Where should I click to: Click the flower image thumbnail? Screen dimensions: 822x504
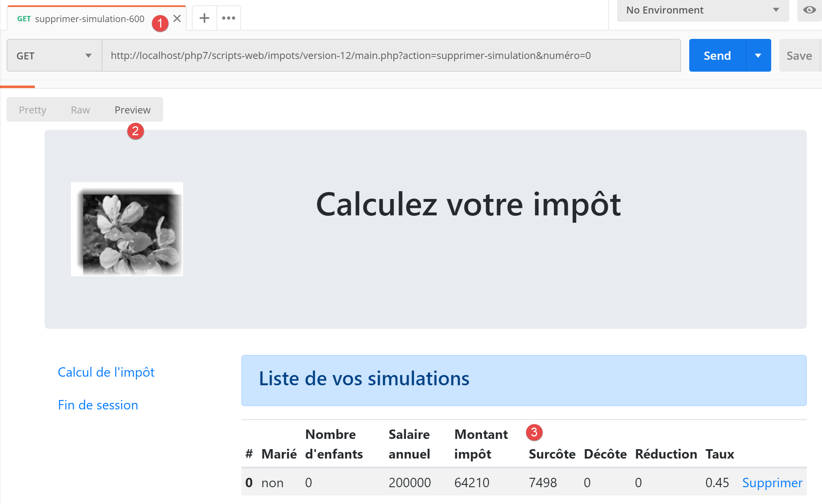tap(127, 229)
